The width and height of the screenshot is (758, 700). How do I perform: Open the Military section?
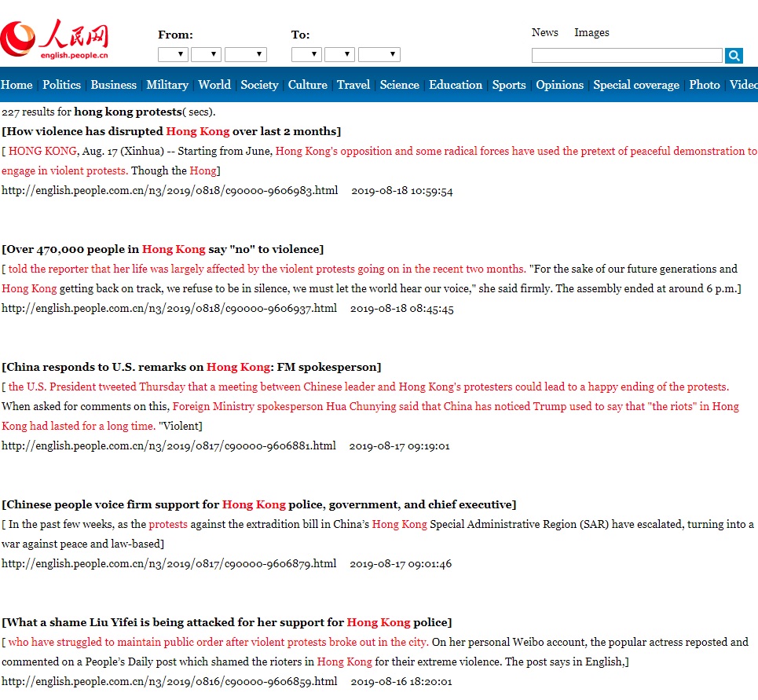[167, 85]
